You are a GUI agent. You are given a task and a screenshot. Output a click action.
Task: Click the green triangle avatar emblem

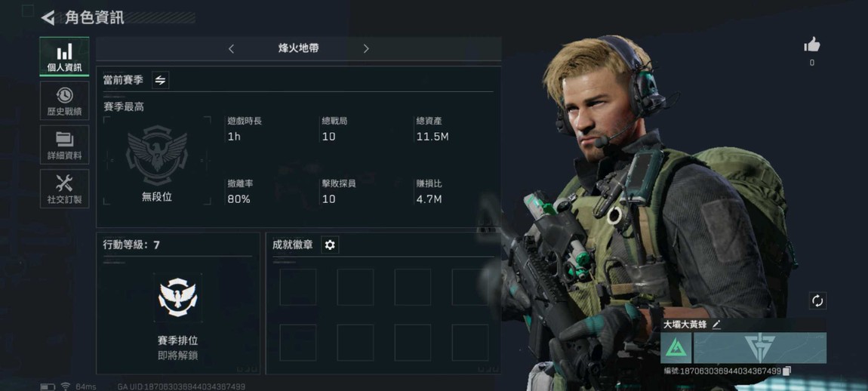pyautogui.click(x=676, y=348)
